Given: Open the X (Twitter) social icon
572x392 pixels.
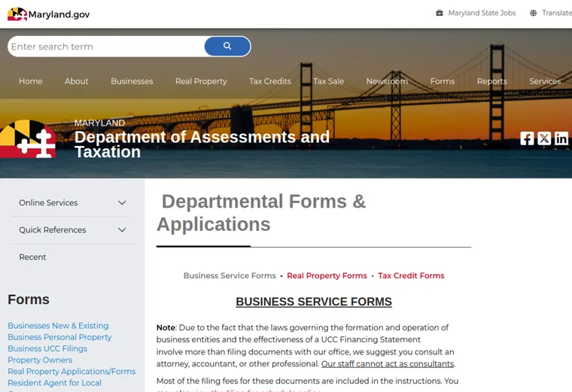Looking at the screenshot, I should 544,138.
